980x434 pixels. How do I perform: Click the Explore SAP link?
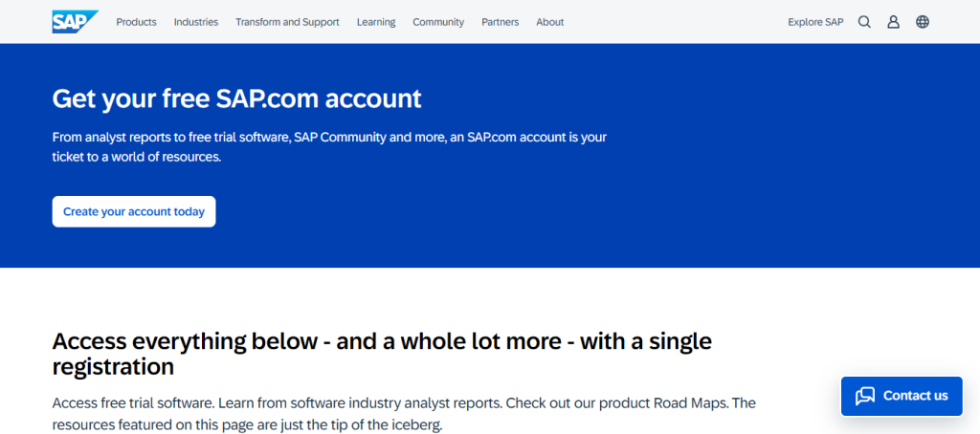point(815,22)
